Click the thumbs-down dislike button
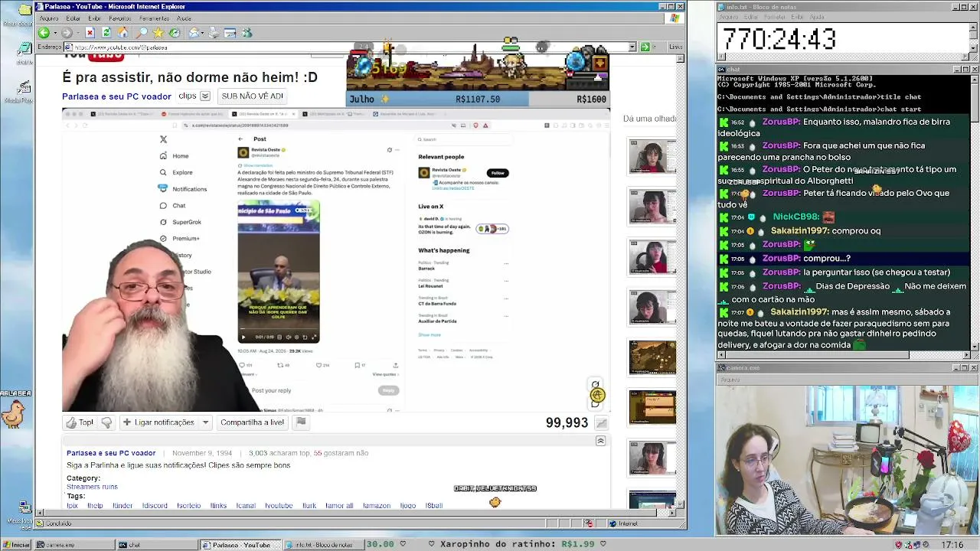The height and width of the screenshot is (551, 980). pos(106,422)
